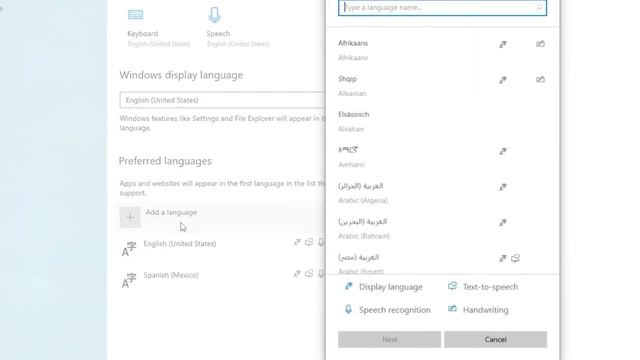Screen dimensions: 640x360
Task: Click text-to-speech icon on Spanish (Mexico) row
Action: 309,273
